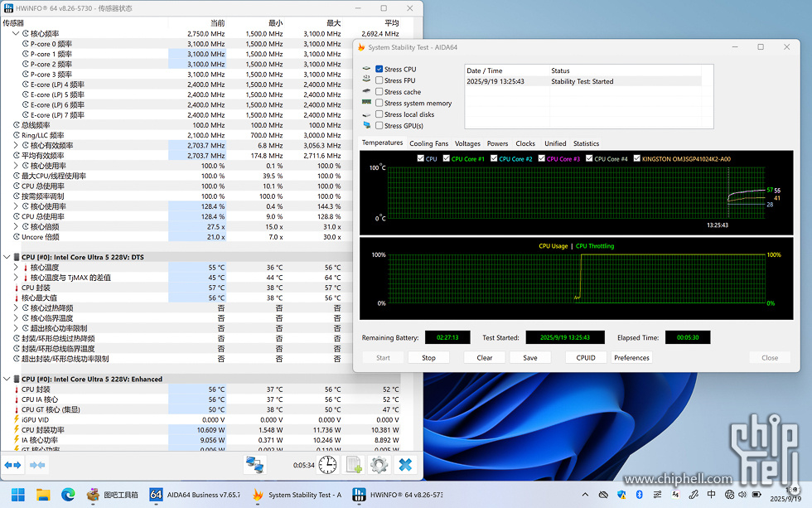Open Microsoft Edge from the taskbar
The width and height of the screenshot is (812, 508).
pos(68,495)
